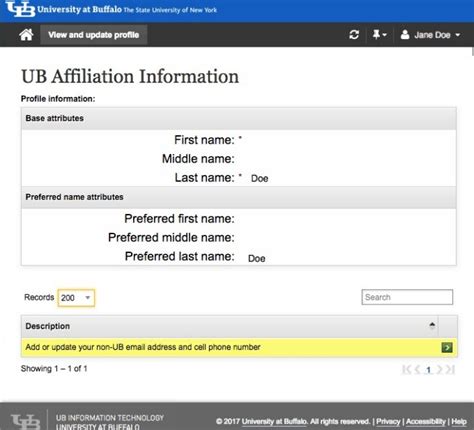Viewport: 474px width, 430px height.
Task: Click the footer UB logo
Action: 25,422
